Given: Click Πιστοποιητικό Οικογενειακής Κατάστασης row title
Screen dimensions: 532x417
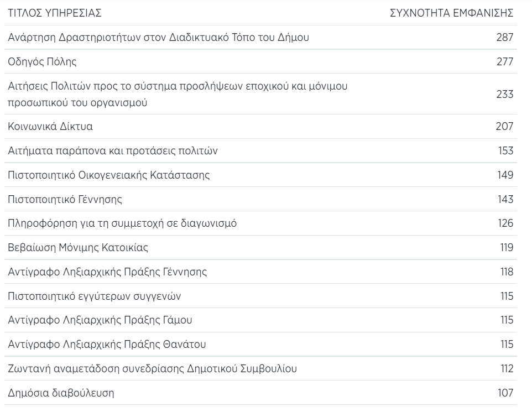Looking at the screenshot, I should point(108,176).
